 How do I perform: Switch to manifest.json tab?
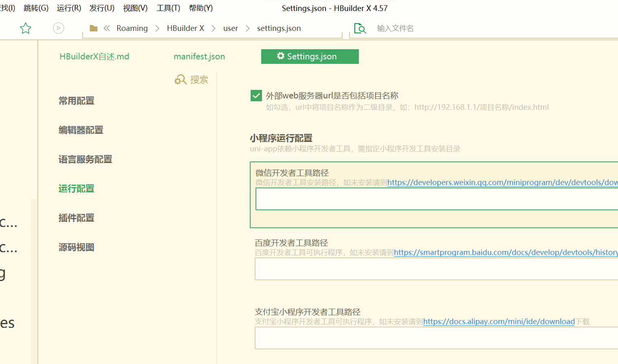[199, 57]
